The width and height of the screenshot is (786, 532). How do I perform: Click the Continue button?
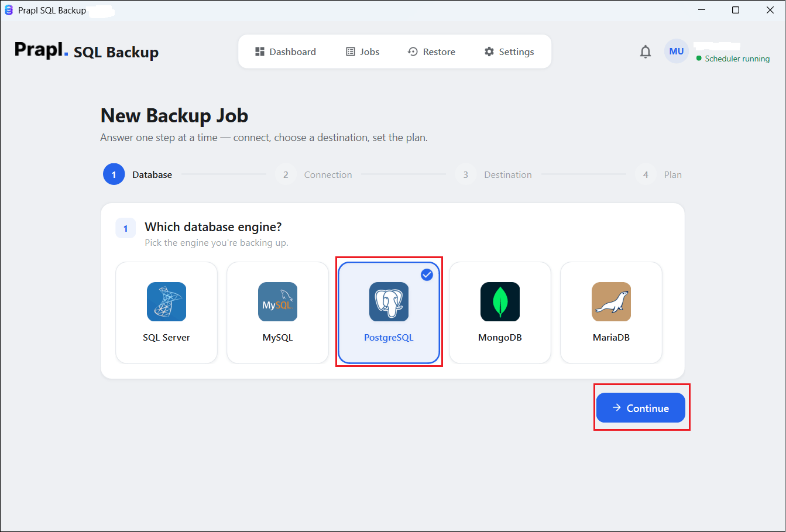pyautogui.click(x=641, y=408)
